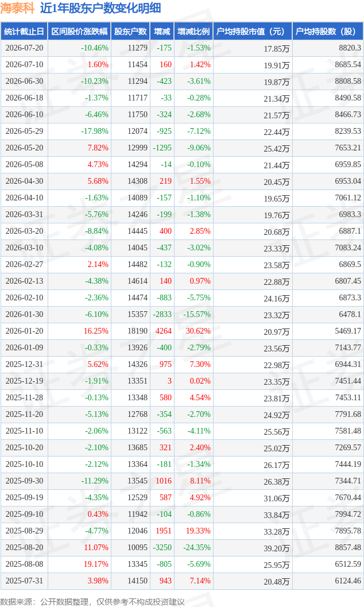
Task: Click the 19.17% price change value
Action: 96,564
